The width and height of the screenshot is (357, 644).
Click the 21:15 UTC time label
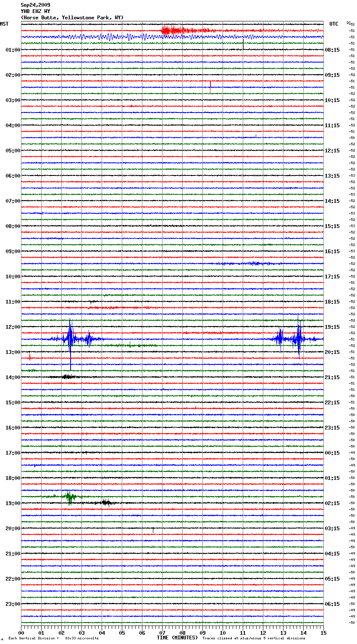(332, 377)
